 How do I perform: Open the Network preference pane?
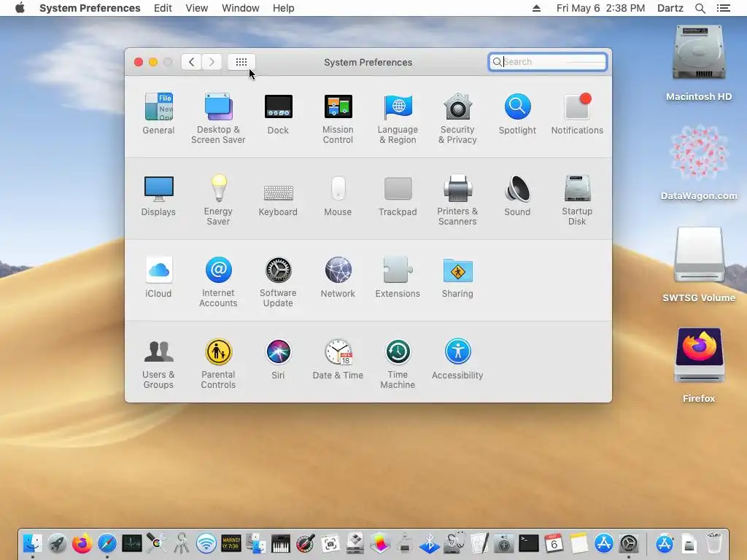(x=338, y=277)
